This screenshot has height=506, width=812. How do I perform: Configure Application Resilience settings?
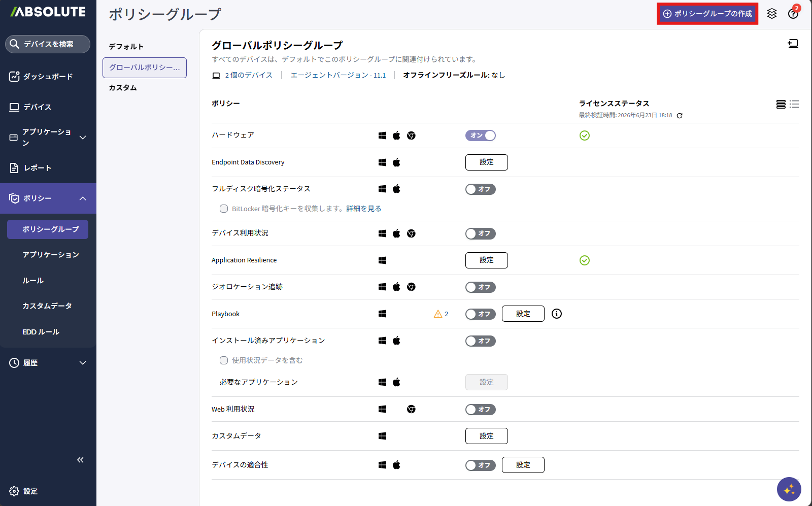pyautogui.click(x=487, y=260)
